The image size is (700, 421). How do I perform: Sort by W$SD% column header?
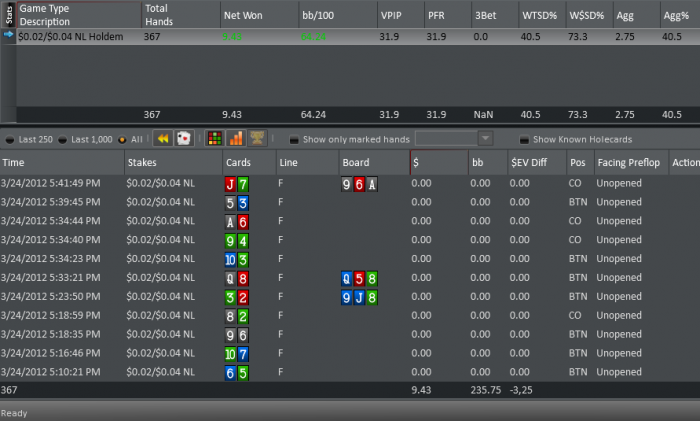[589, 15]
